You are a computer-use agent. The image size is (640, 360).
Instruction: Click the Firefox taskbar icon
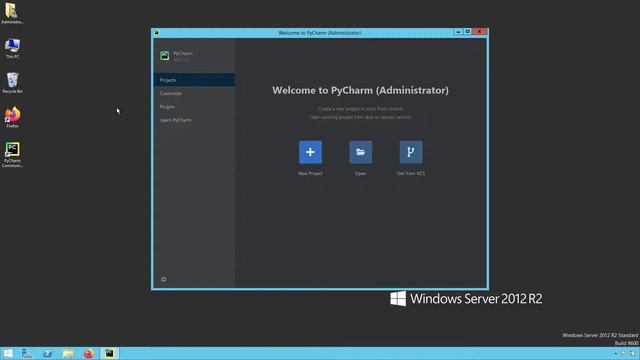[89, 353]
